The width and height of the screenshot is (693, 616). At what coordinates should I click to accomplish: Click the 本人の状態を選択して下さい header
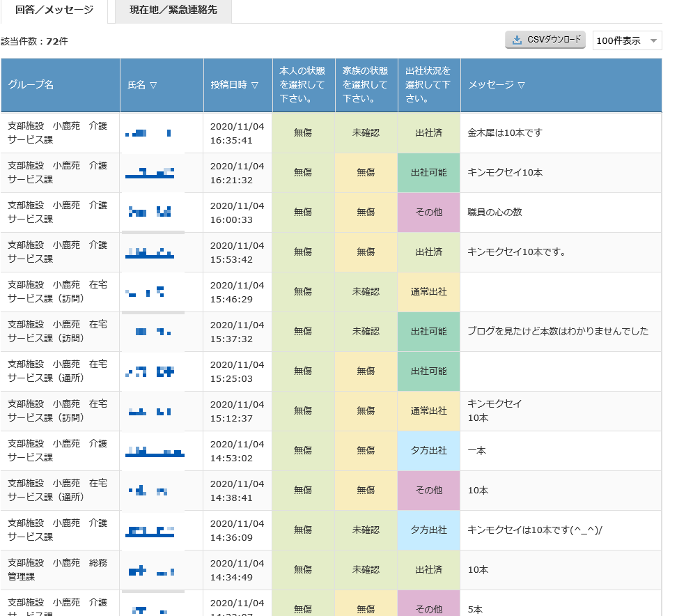(304, 85)
